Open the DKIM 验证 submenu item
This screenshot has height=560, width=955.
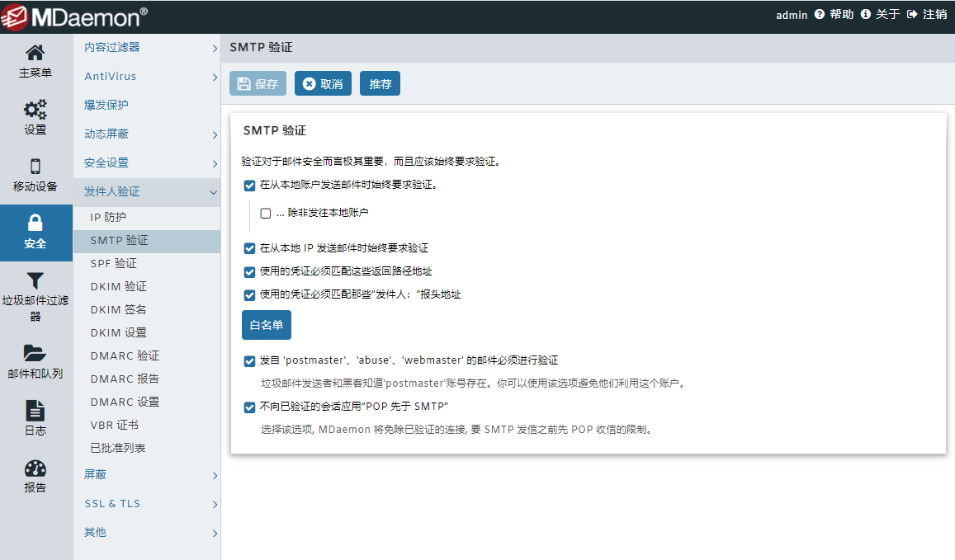pos(147,287)
